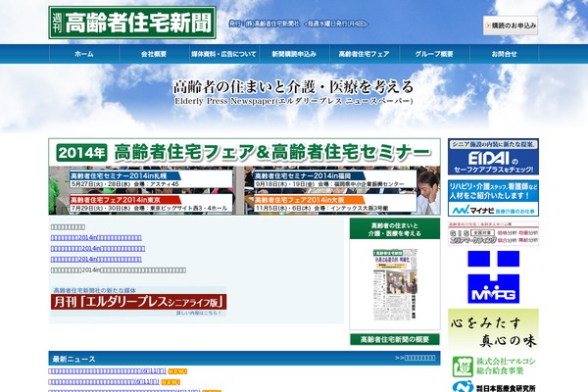Click 詳しい内容はこちら link under the banner
The height and width of the screenshot is (392, 588).
click(199, 313)
